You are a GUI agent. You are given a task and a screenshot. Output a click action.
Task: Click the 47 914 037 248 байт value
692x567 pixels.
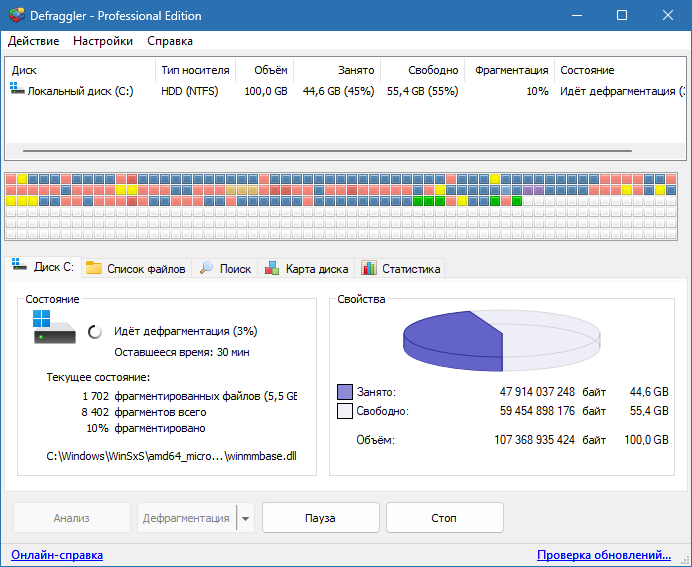click(x=553, y=392)
